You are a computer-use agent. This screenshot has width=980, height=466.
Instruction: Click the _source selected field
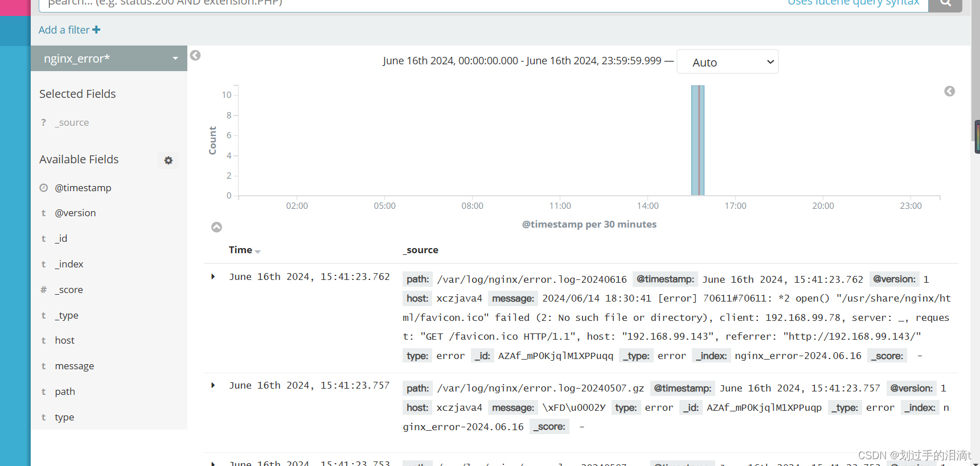coord(72,122)
